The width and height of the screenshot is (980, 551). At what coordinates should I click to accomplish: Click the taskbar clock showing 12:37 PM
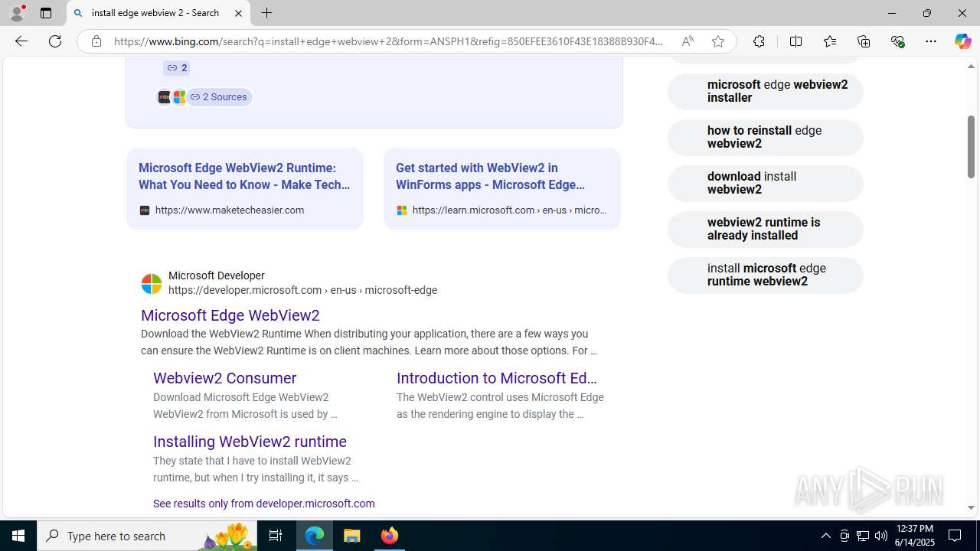coord(914,536)
